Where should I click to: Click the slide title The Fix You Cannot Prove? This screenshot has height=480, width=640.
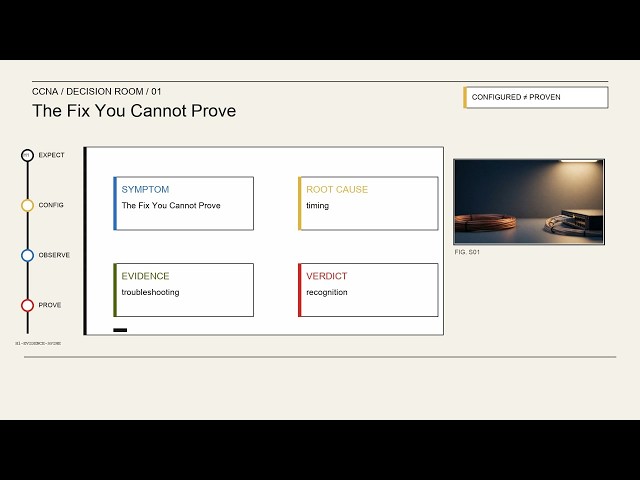click(x=134, y=111)
